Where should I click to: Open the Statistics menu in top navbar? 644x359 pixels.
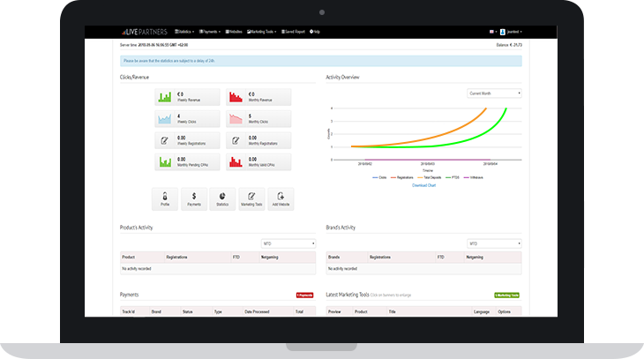pyautogui.click(x=184, y=31)
